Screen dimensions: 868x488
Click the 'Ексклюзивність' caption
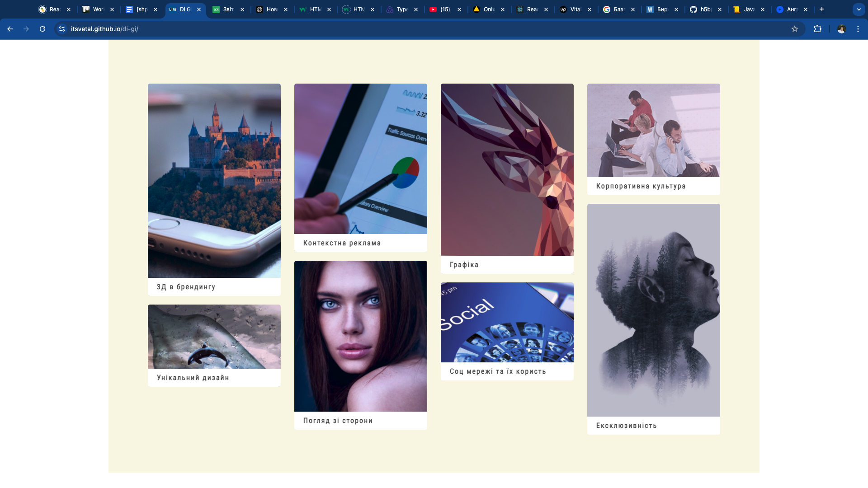click(x=626, y=426)
